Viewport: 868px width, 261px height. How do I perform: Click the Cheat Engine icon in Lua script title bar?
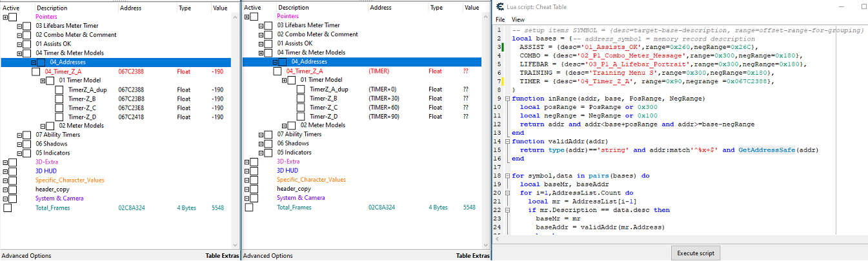[501, 6]
